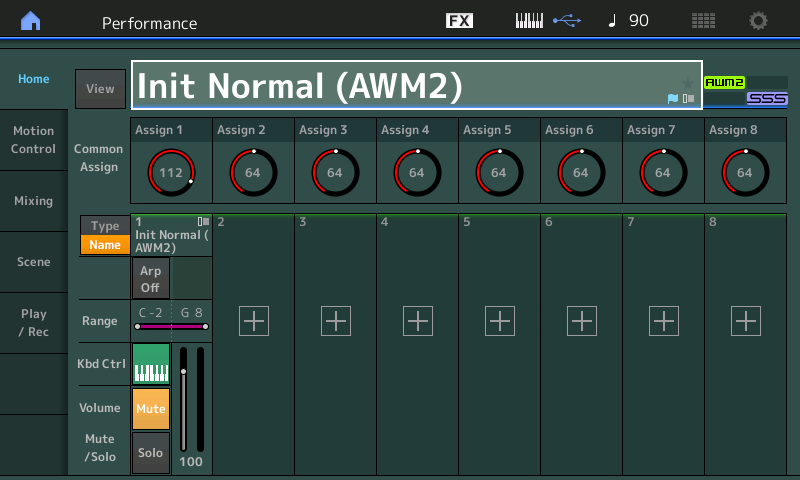Add a part in slot 2
This screenshot has width=800, height=480.
pos(254,321)
